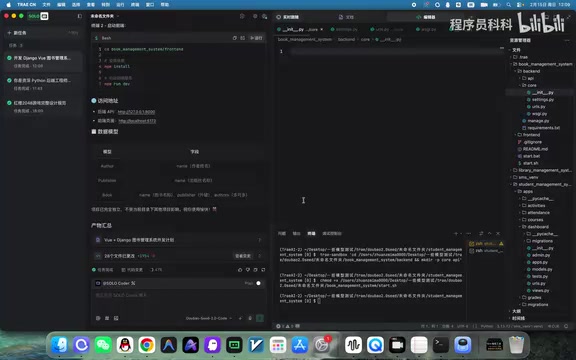Open the explorer more actions ellipsis
The image size is (576, 360).
tap(567, 40)
